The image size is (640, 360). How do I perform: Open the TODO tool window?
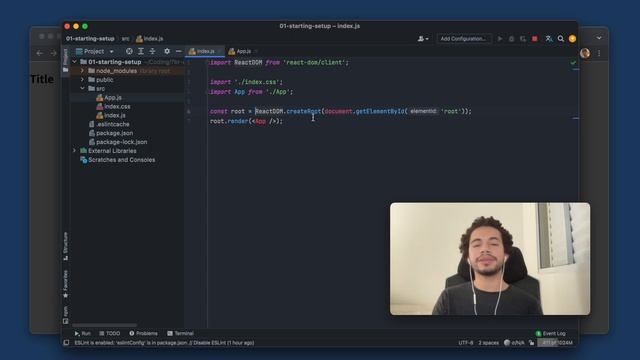109,333
